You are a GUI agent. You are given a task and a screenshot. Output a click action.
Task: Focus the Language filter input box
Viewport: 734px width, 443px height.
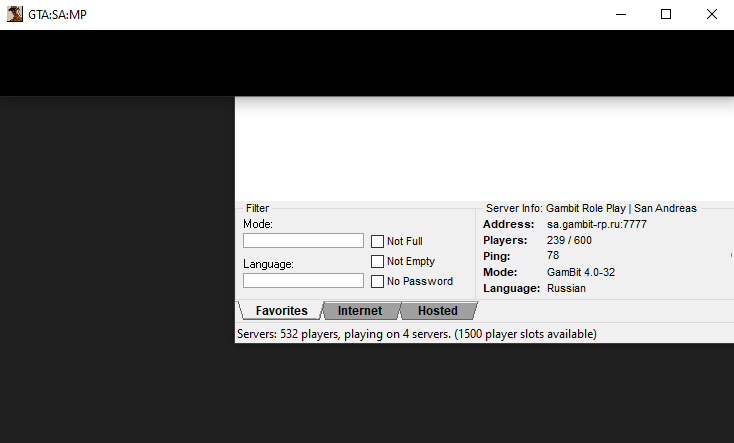pyautogui.click(x=303, y=281)
